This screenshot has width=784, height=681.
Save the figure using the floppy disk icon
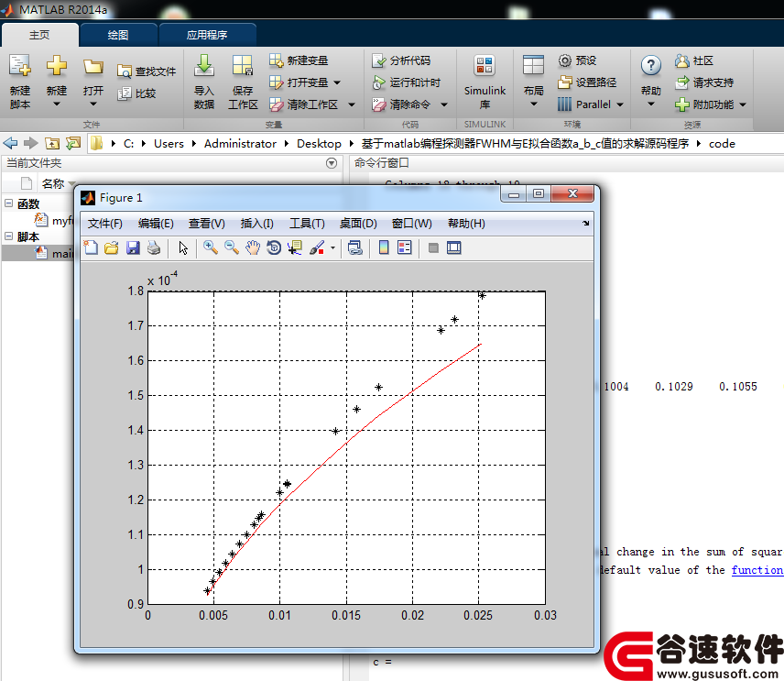(x=133, y=247)
